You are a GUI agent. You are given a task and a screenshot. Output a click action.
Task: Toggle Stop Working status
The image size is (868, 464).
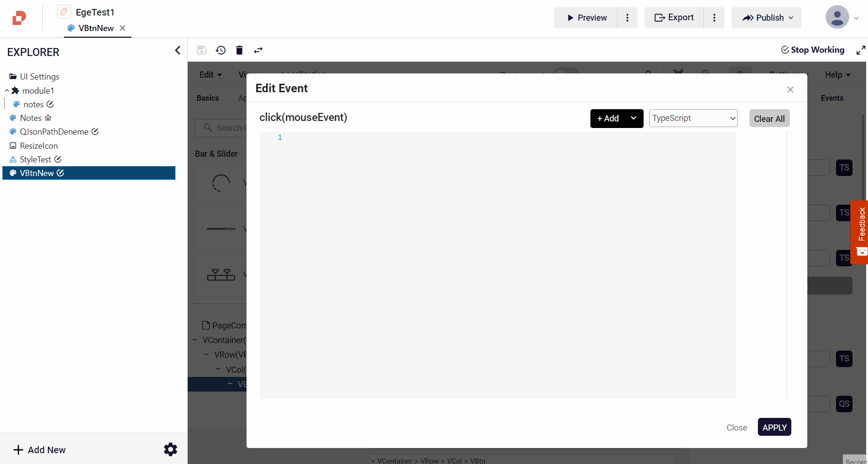[812, 50]
